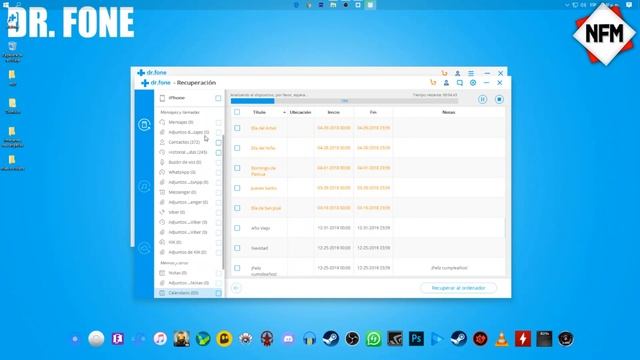Screen dimensions: 640x360
Task: Select the Día del Niño event title
Action: point(263,148)
